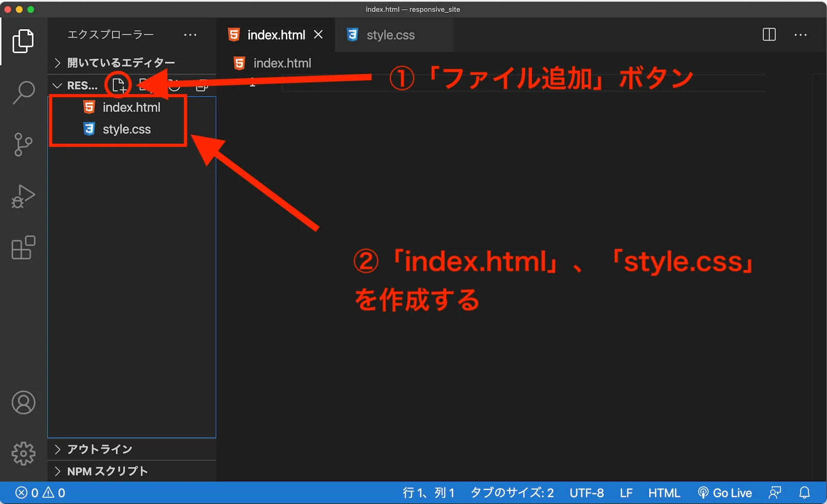This screenshot has height=504, width=827.
Task: Start the server with Go Live
Action: point(725,492)
